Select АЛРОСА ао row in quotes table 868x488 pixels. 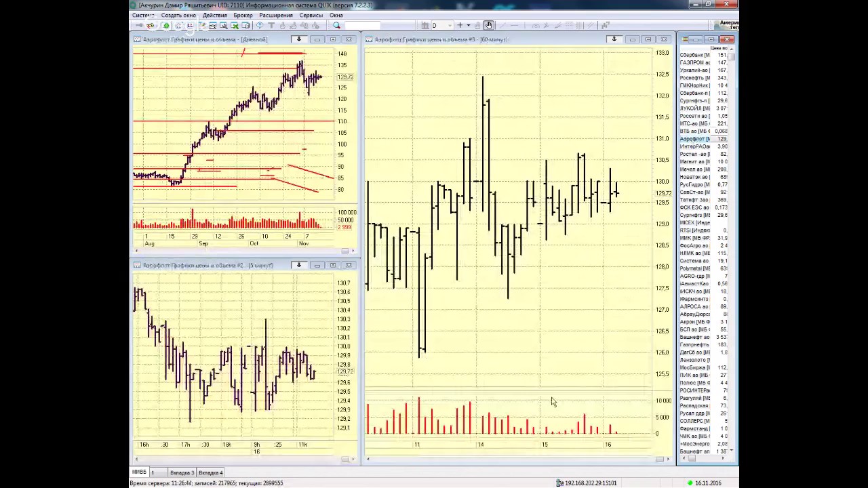(704, 306)
